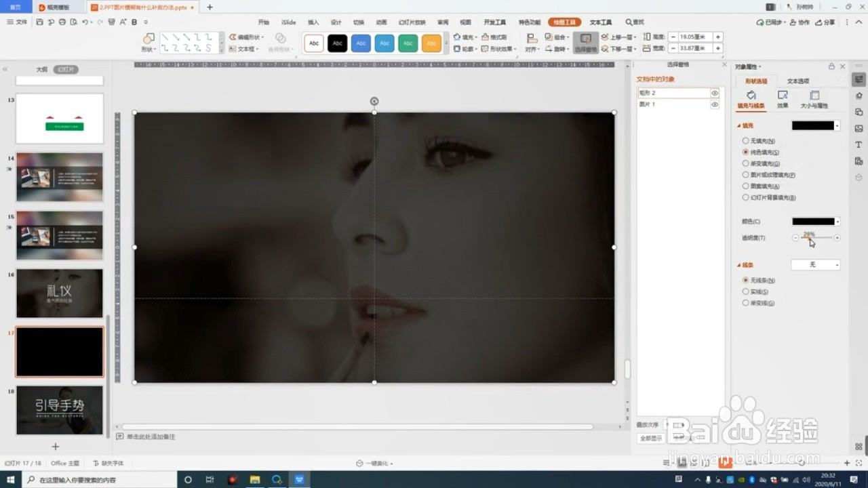This screenshot has width=868, height=488.
Task: Open the 文件 (File) menu
Action: click(17, 22)
